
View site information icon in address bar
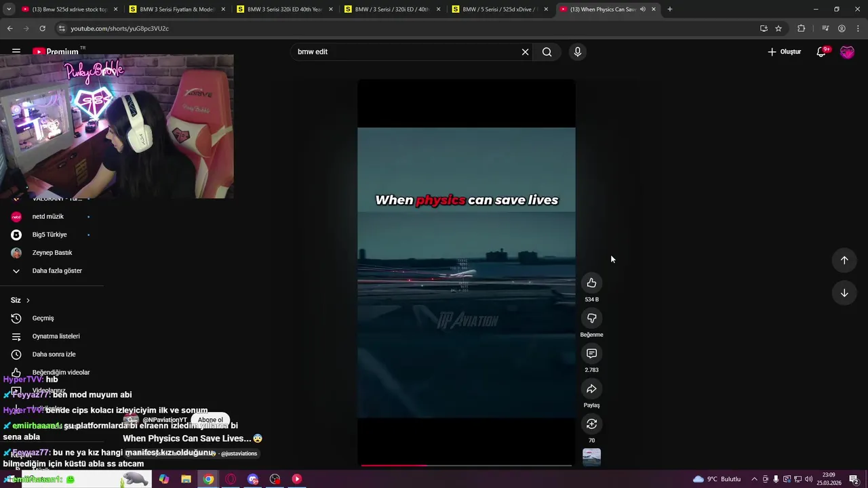coord(62,28)
